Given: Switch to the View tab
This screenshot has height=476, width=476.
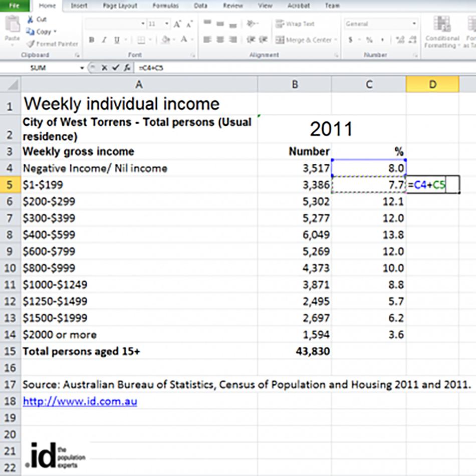Looking at the screenshot, I should pyautogui.click(x=265, y=6).
